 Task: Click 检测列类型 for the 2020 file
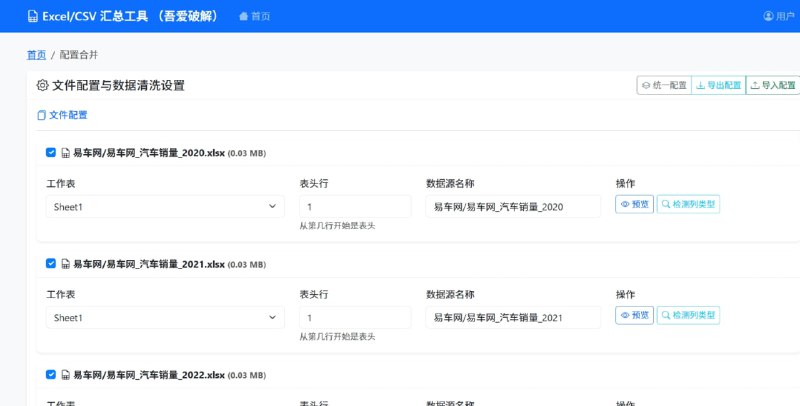(688, 204)
